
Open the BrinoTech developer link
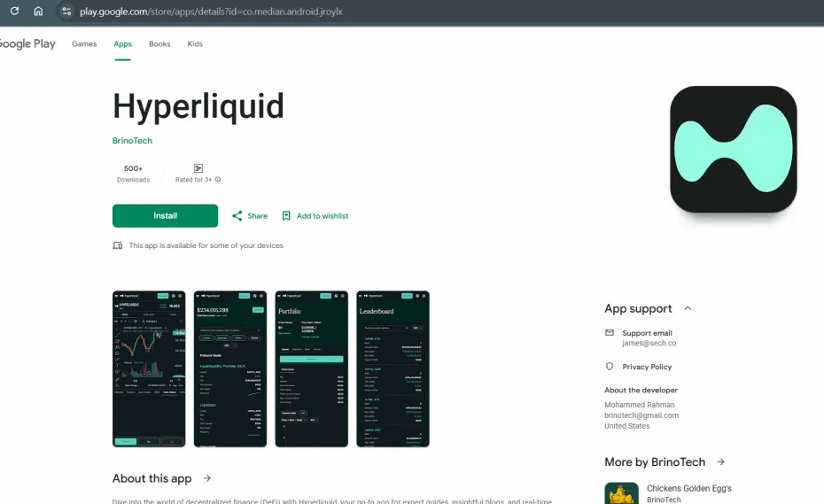click(x=132, y=141)
